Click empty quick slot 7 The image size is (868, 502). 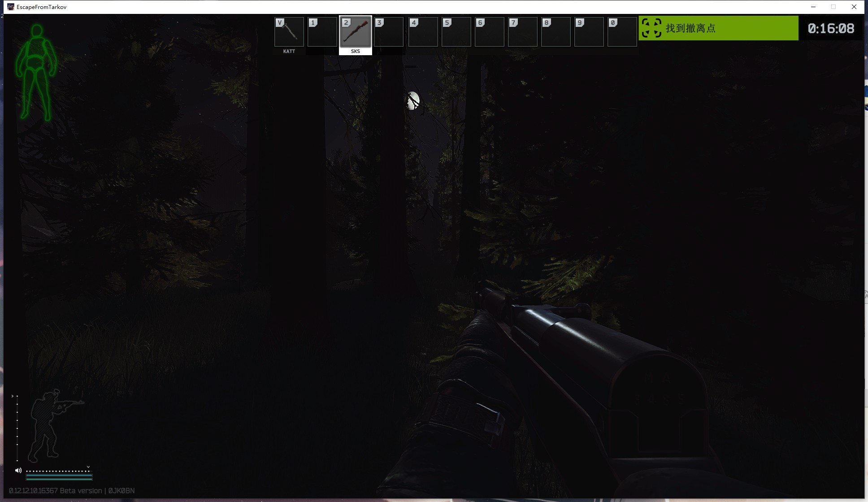click(523, 32)
